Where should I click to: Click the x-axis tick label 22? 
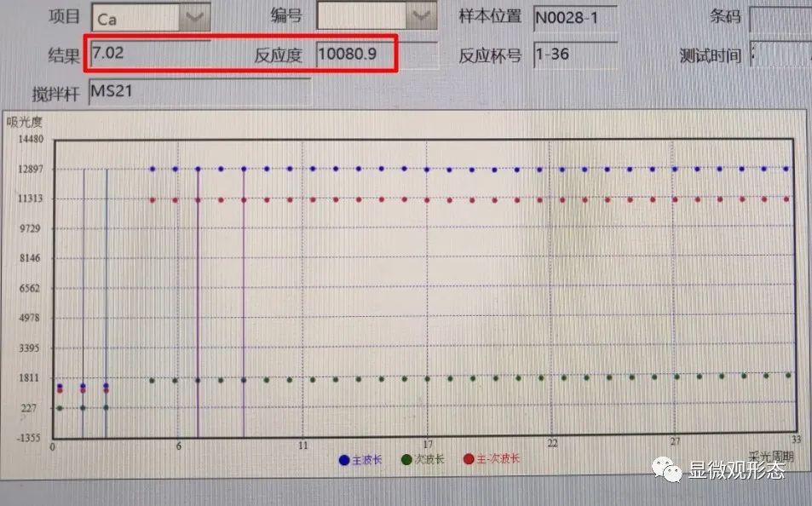pos(553,443)
